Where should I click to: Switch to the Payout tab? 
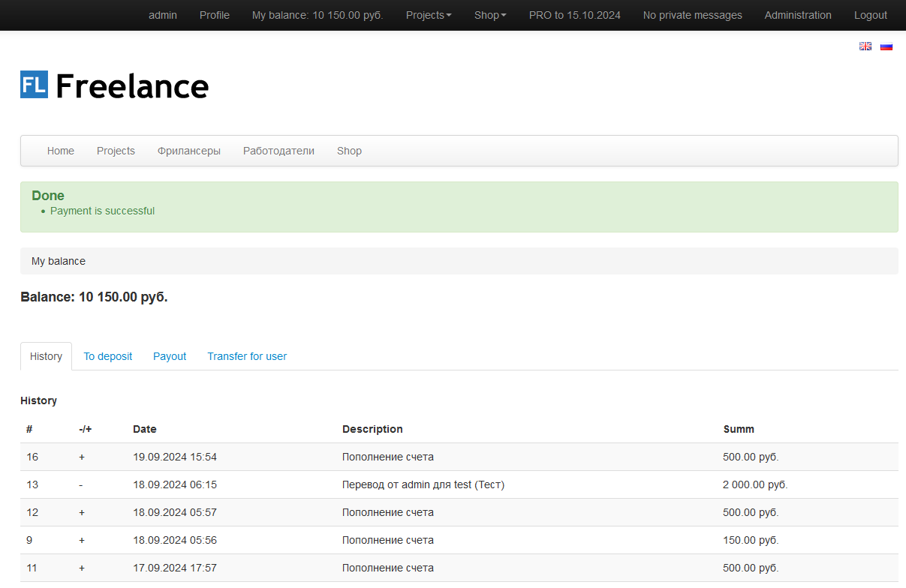[x=170, y=356]
